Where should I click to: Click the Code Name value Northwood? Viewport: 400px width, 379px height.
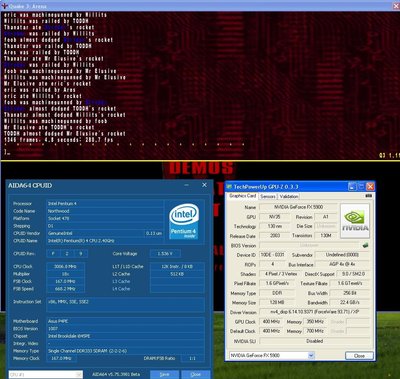105,211
